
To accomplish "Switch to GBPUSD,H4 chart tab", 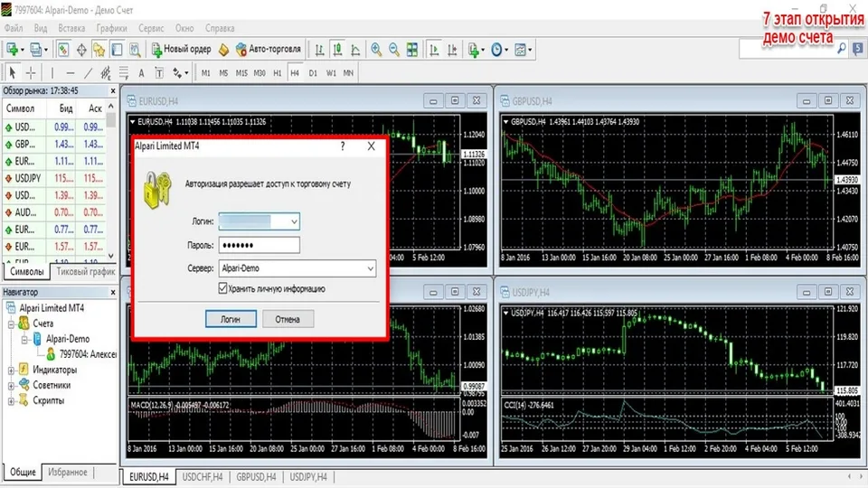I will (x=256, y=476).
